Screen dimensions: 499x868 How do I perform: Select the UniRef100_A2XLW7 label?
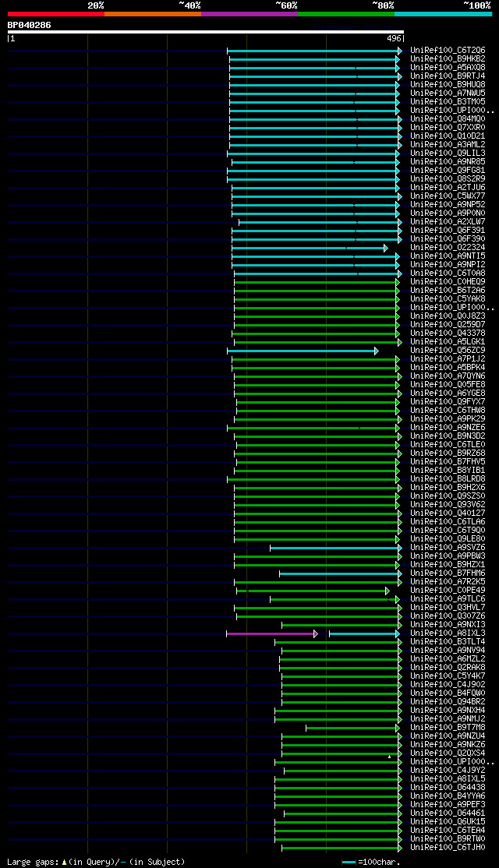tap(448, 222)
